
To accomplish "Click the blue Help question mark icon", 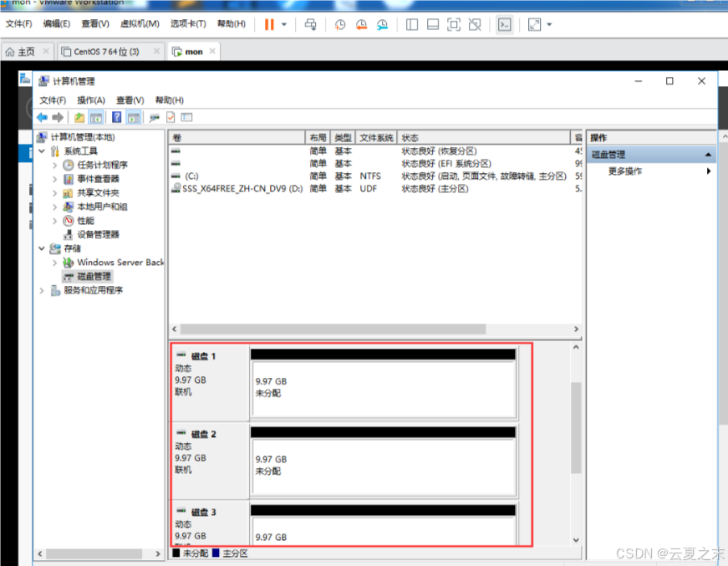I will [116, 118].
